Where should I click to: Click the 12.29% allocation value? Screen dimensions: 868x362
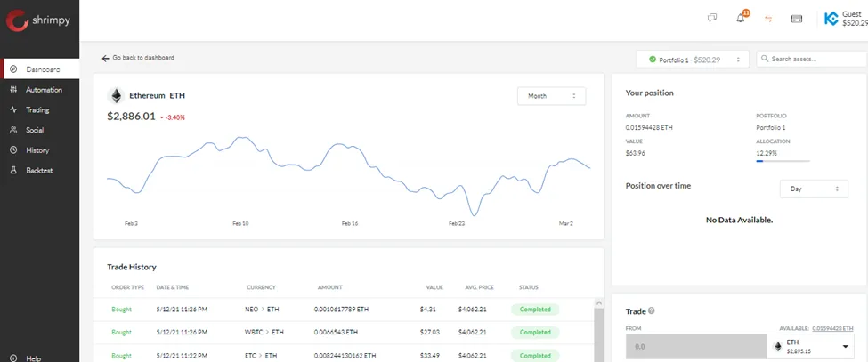point(767,153)
